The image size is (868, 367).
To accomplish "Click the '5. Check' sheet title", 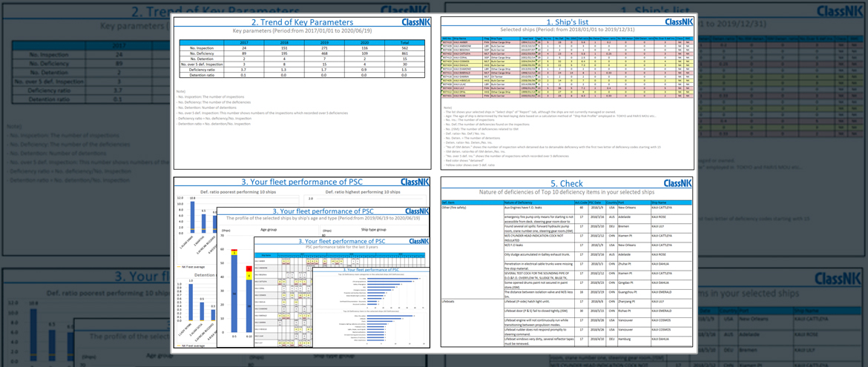I will (566, 184).
